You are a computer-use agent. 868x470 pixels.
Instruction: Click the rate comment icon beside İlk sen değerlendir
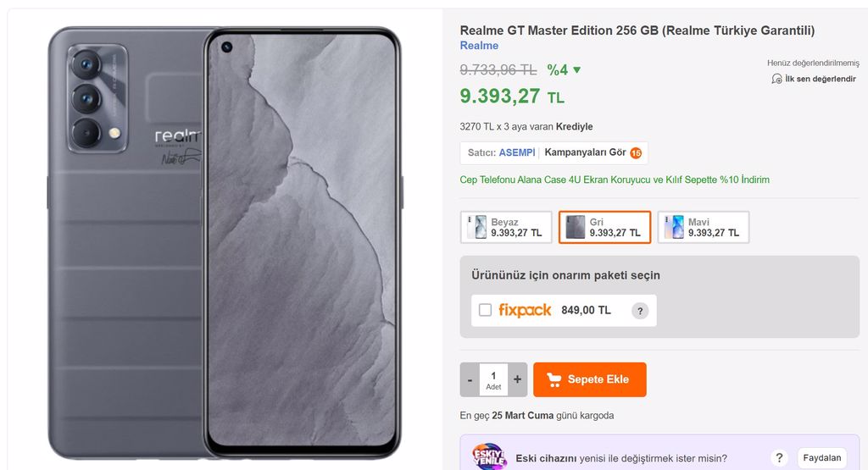(776, 79)
